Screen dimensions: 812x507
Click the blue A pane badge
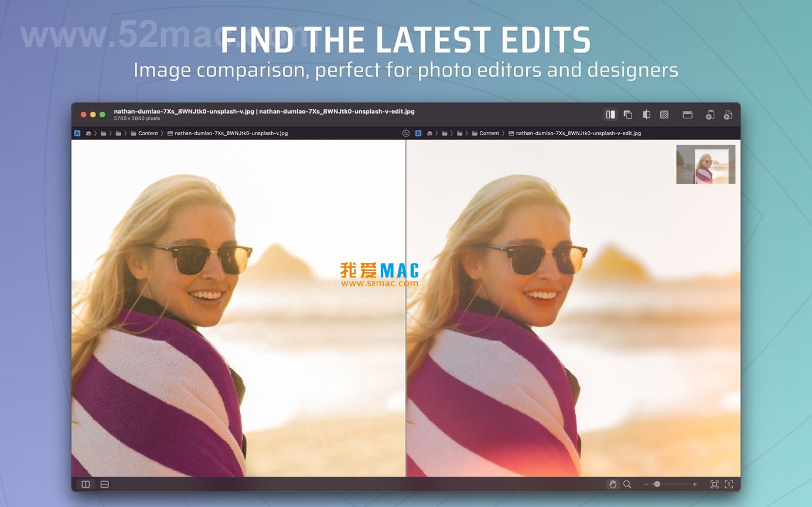pos(77,133)
